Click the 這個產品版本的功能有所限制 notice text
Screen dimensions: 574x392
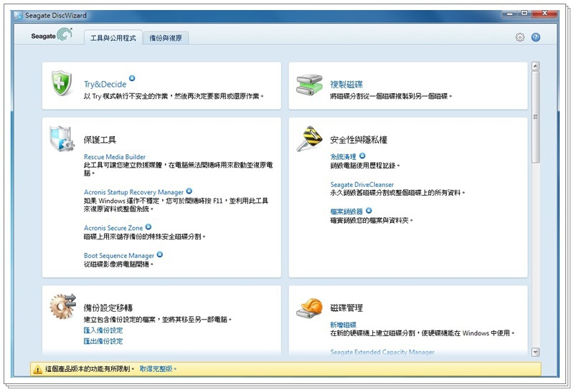pyautogui.click(x=88, y=368)
